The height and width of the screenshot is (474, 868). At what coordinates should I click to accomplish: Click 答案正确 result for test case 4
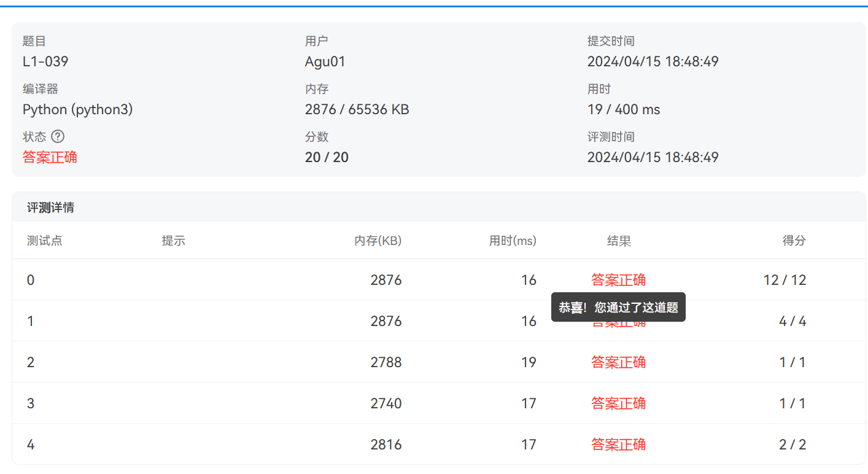[x=618, y=445]
